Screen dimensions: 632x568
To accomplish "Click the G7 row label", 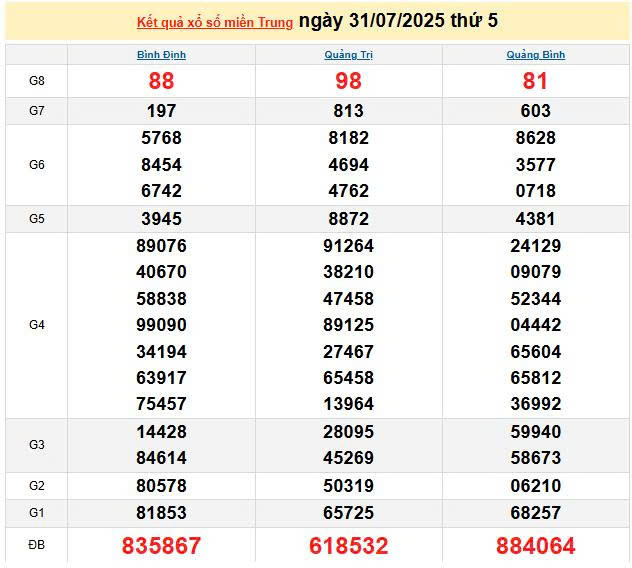I will 37,111.
